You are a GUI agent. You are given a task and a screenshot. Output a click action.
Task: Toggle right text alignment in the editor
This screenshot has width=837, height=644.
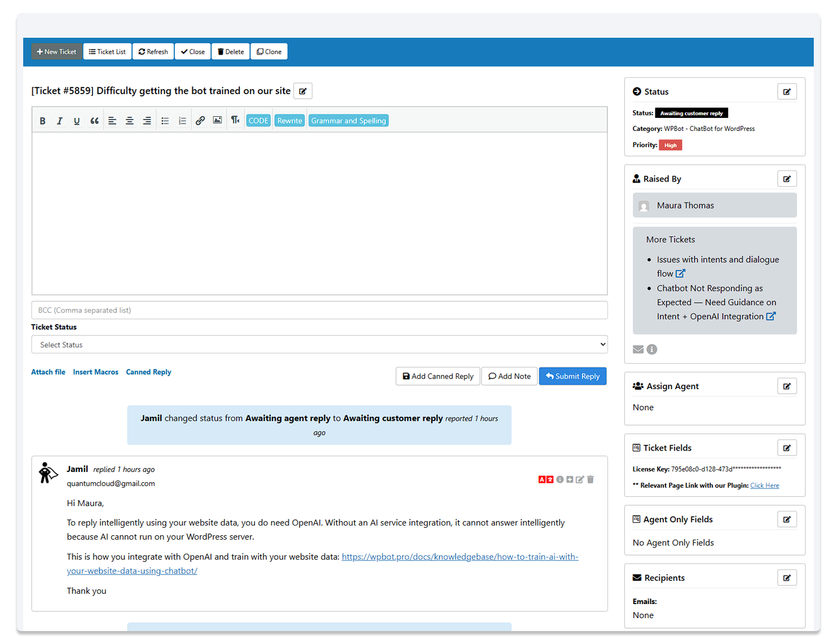click(147, 120)
